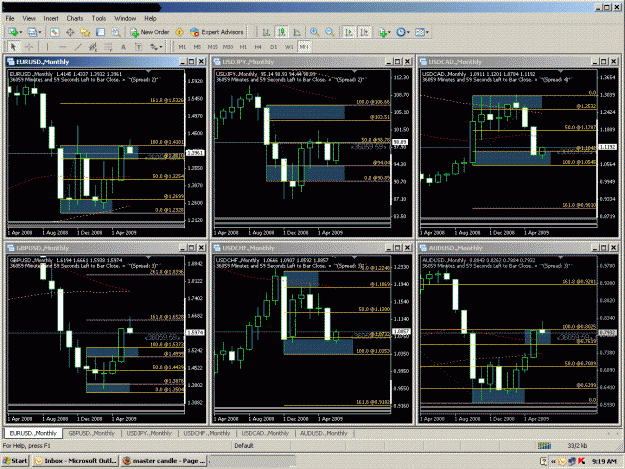Open MetaEditor yellow diamond icon
This screenshot has width=625, height=469.
(179, 32)
